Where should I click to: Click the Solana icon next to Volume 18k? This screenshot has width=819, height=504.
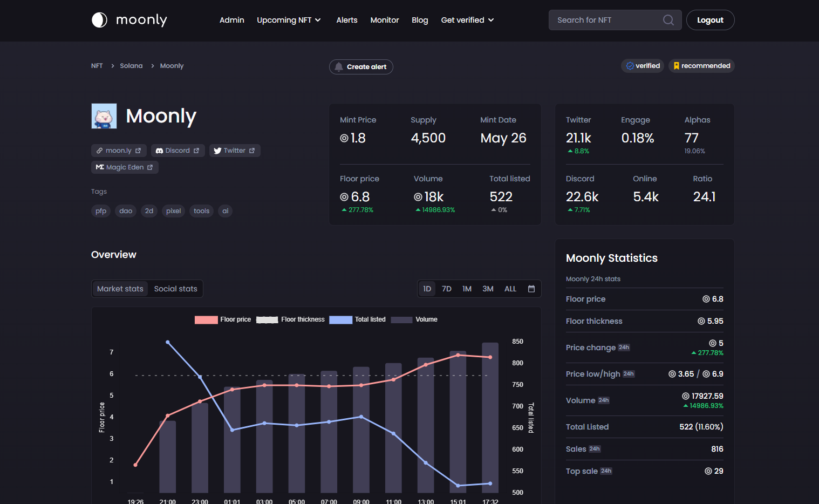(x=418, y=197)
